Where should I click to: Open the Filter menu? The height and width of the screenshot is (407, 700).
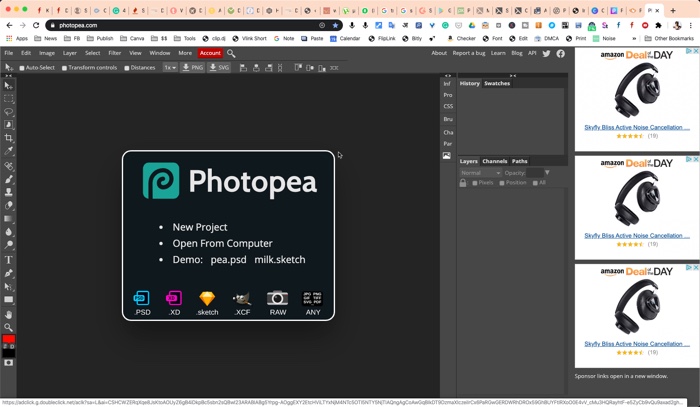click(x=115, y=53)
